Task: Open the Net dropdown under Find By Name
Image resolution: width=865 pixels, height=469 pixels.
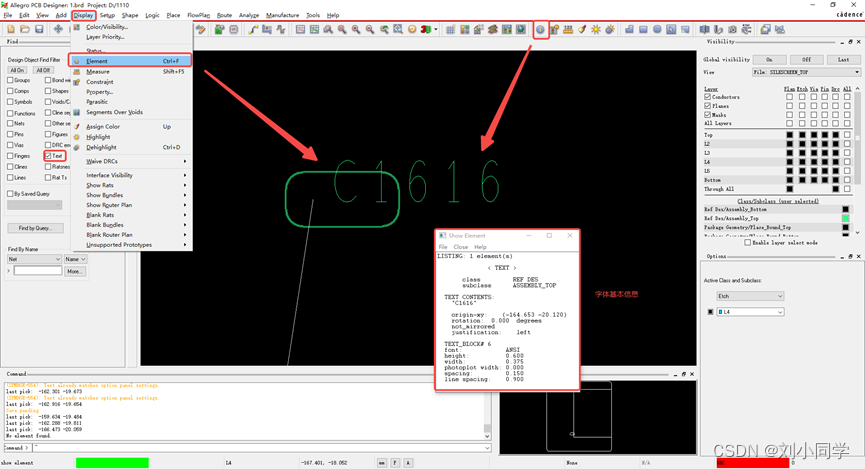Action: pyautogui.click(x=34, y=259)
